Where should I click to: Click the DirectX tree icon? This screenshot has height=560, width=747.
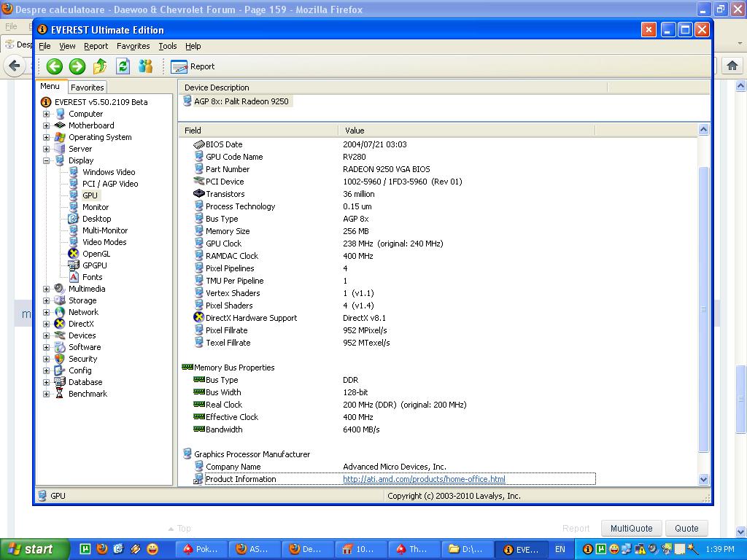tap(60, 324)
